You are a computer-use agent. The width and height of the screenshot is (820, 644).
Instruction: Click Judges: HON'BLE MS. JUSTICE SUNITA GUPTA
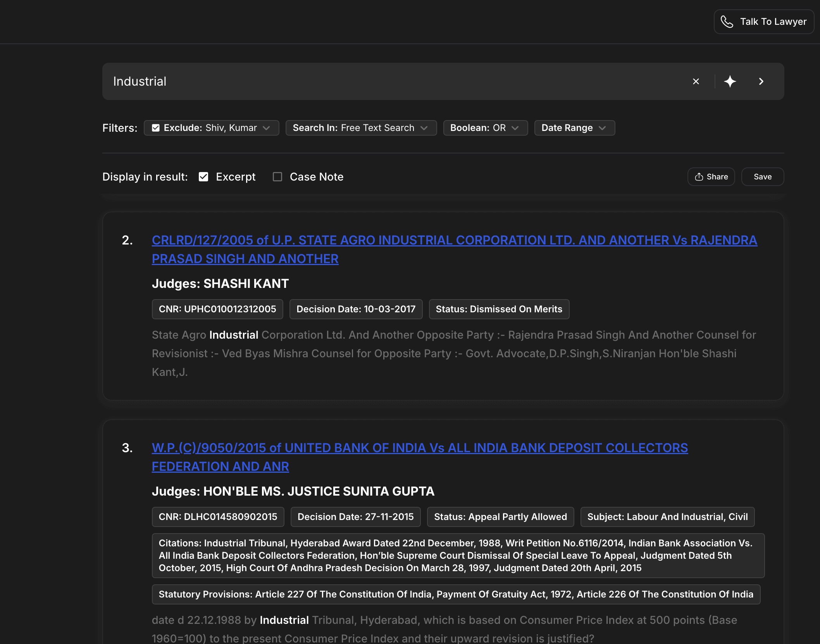click(293, 491)
